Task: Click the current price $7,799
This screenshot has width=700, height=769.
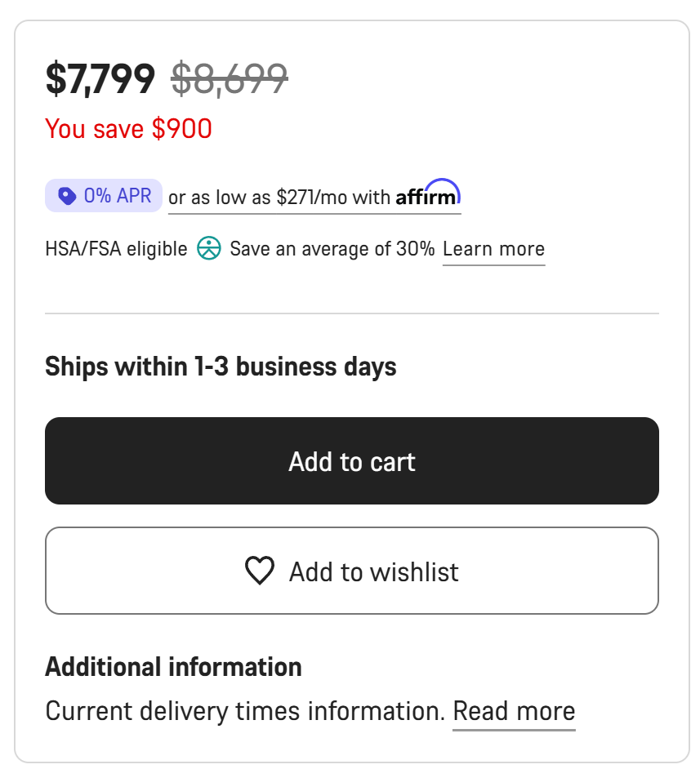Action: (100, 78)
